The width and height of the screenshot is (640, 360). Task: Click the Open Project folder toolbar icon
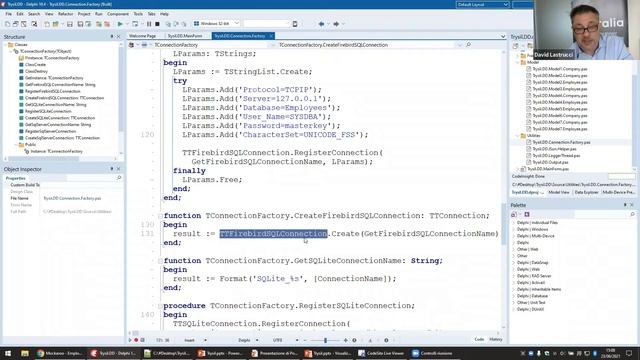[56, 24]
